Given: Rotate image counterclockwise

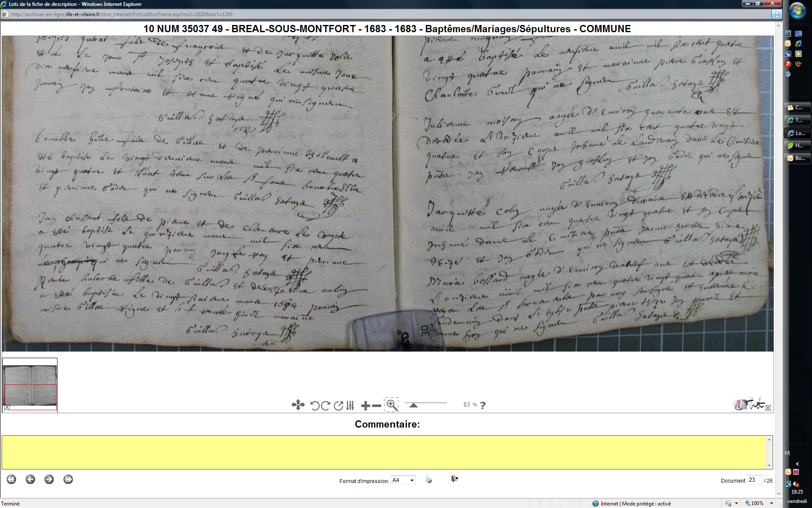Looking at the screenshot, I should point(315,406).
